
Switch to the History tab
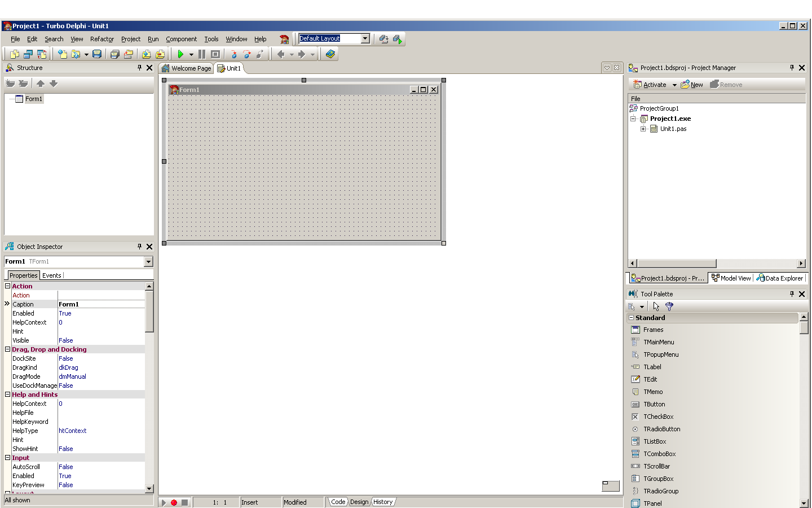(383, 502)
